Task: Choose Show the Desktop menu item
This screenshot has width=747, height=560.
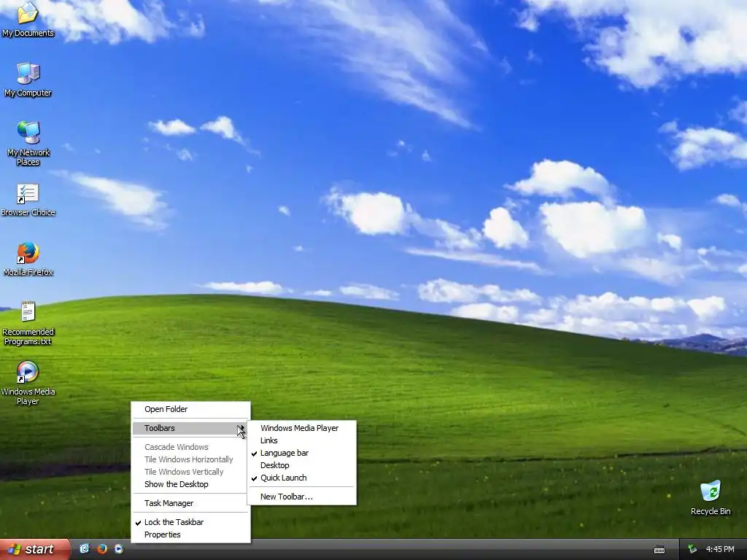Action: 190,484
